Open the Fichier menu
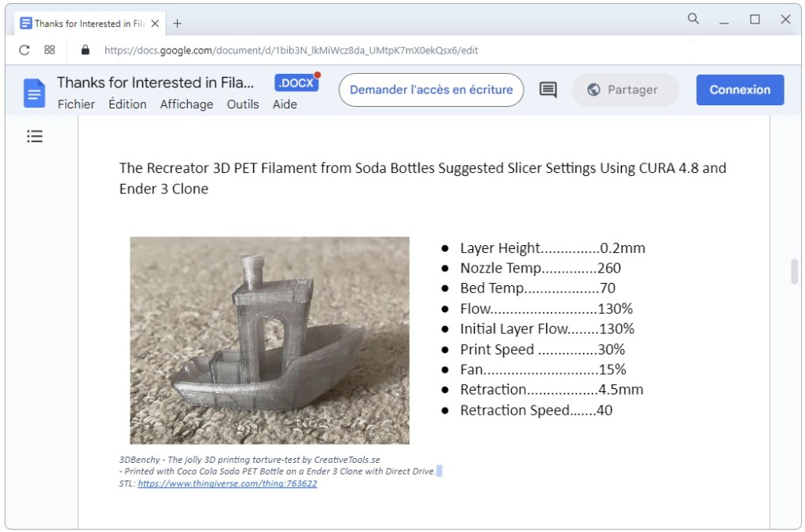The height and width of the screenshot is (532, 805). point(76,105)
